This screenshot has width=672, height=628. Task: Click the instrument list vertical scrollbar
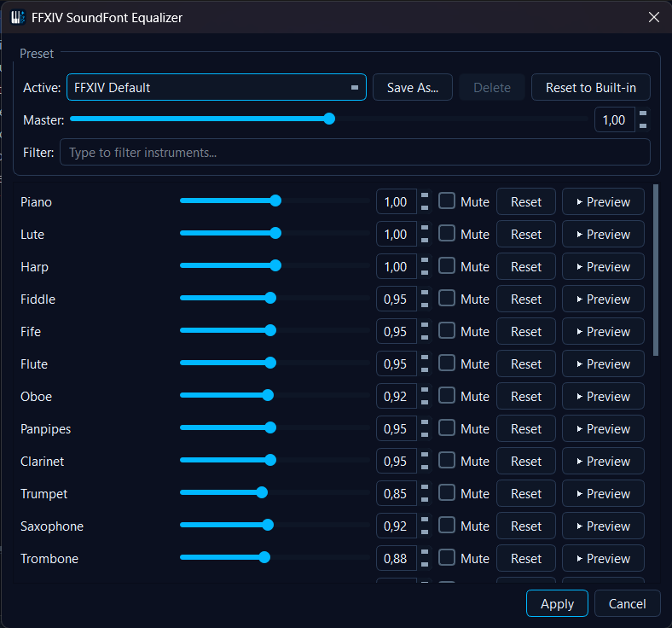[655, 270]
